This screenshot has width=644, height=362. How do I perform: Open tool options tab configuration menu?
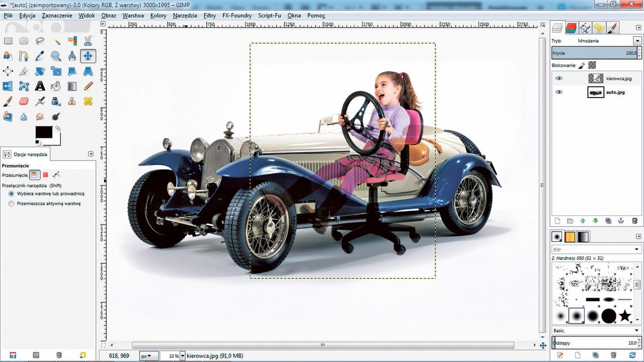91,154
